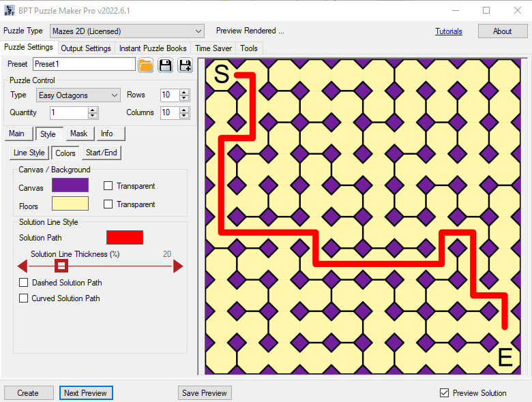This screenshot has height=402, width=532.
Task: Increase Quantity using the up spinner
Action: pyautogui.click(x=93, y=110)
